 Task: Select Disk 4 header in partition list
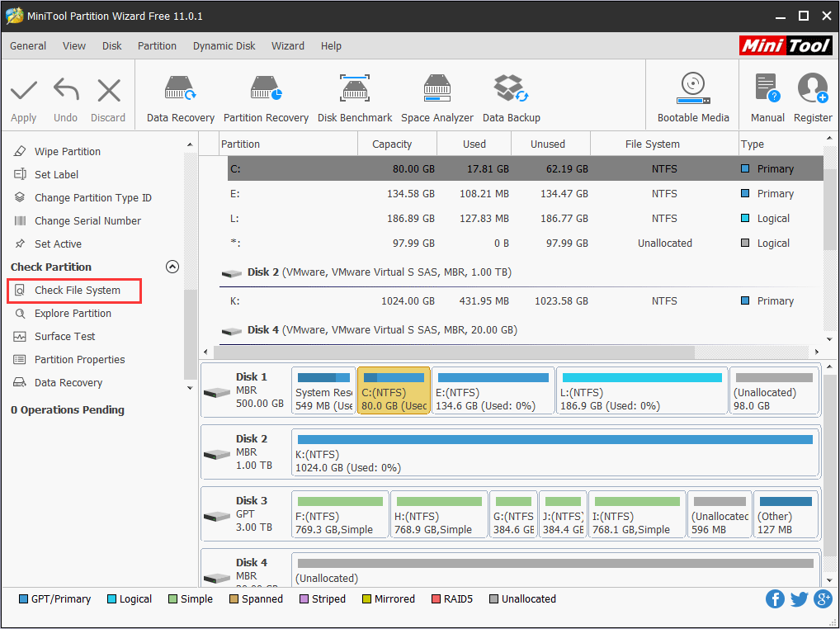tap(369, 330)
